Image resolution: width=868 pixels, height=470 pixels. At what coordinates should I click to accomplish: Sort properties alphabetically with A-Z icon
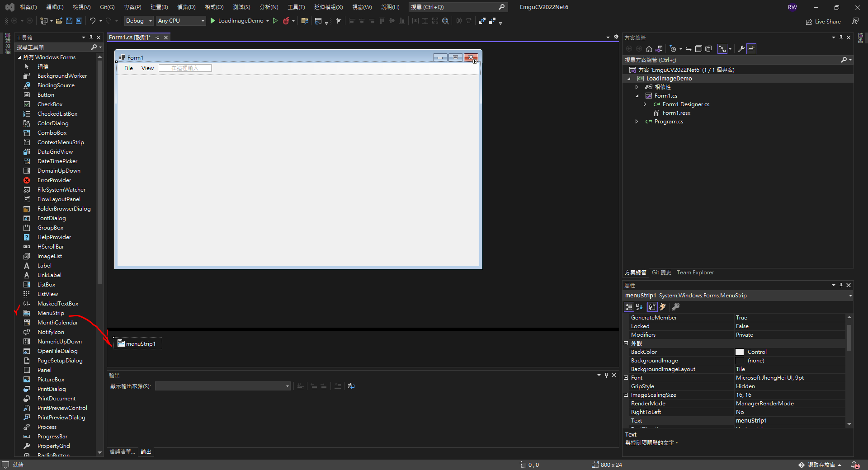639,307
